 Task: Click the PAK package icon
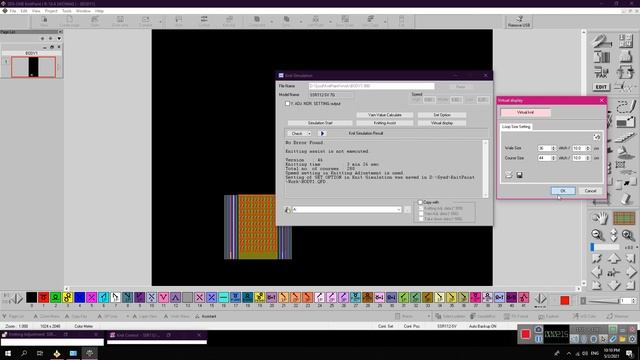pyautogui.click(x=601, y=73)
